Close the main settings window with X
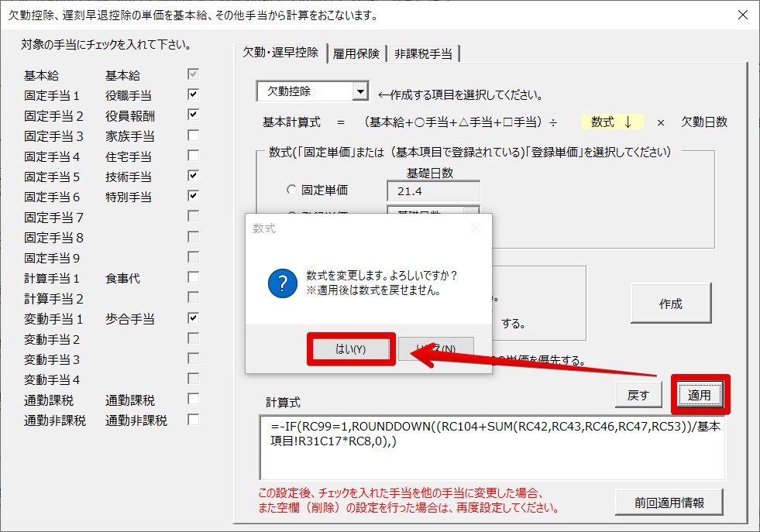The image size is (760, 532). tap(742, 15)
